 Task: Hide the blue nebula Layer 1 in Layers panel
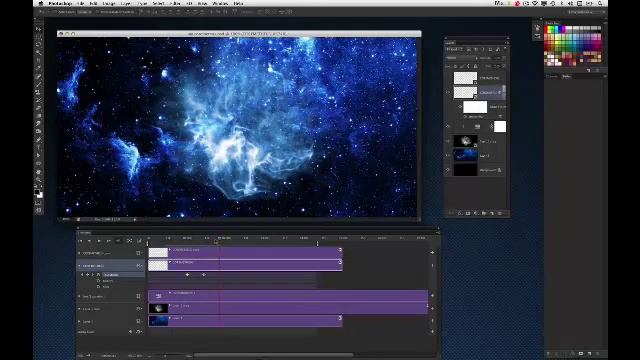point(448,156)
